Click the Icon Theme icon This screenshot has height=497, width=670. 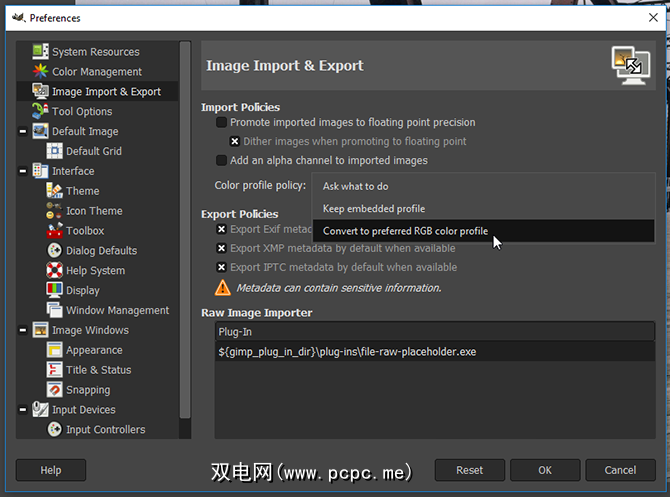(x=54, y=210)
